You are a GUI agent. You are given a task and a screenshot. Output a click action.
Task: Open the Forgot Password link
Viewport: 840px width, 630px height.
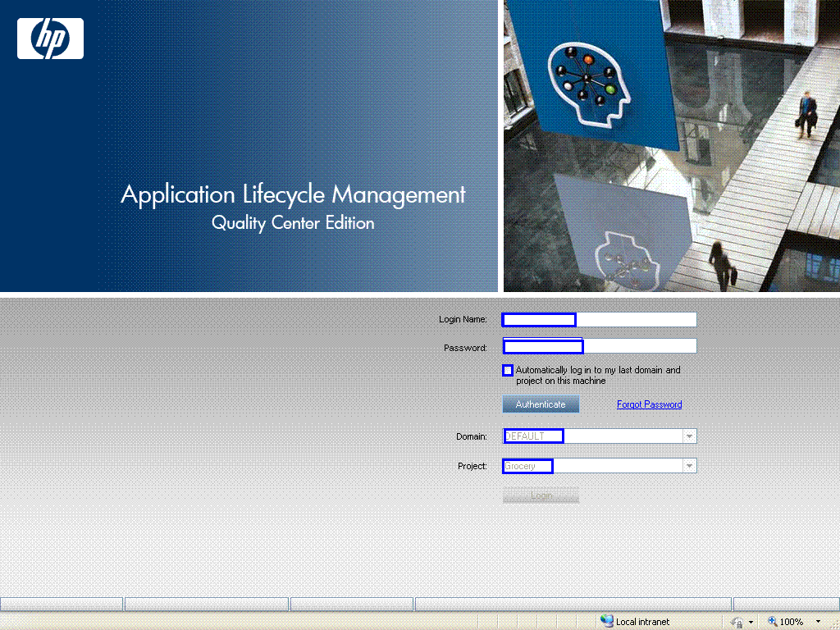(650, 404)
